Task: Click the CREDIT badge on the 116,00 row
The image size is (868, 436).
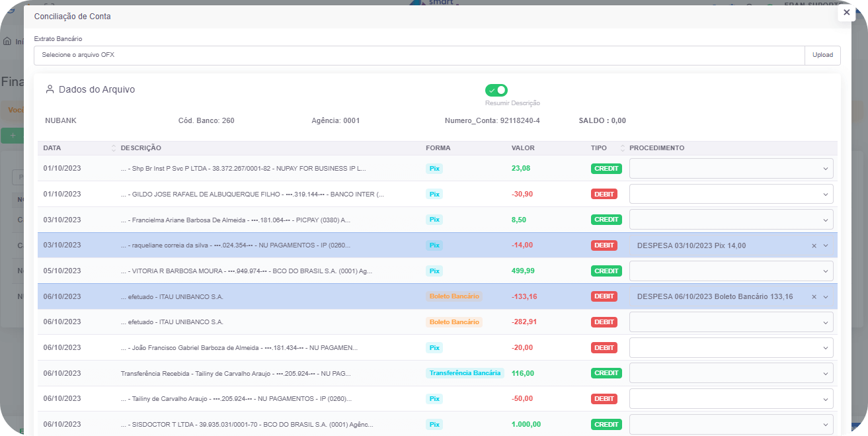Action: [606, 373]
